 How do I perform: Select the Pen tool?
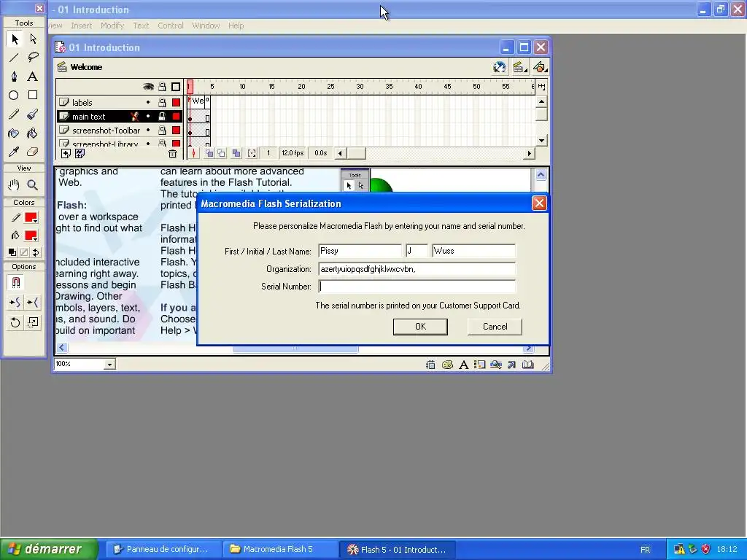pos(15,76)
